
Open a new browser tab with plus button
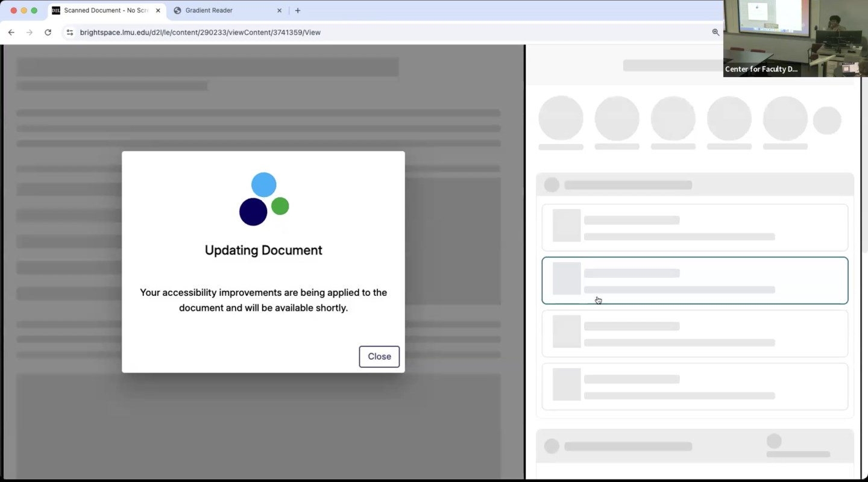click(298, 10)
